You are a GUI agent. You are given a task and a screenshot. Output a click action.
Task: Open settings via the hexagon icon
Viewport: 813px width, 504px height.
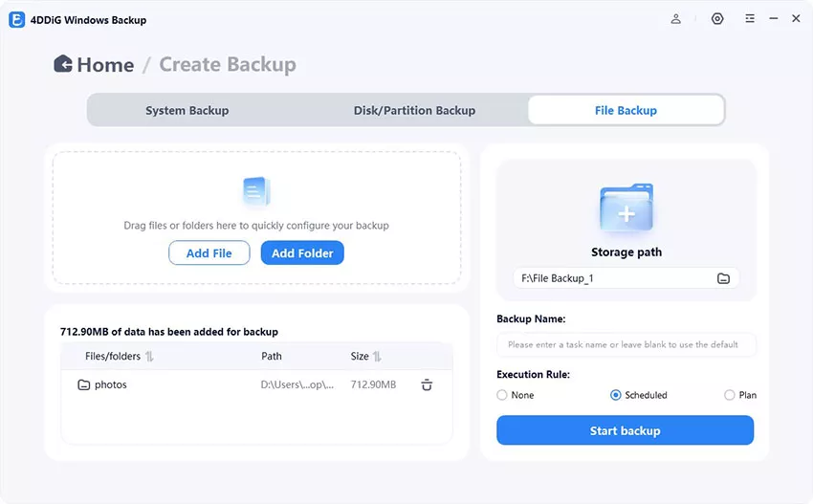pos(717,19)
